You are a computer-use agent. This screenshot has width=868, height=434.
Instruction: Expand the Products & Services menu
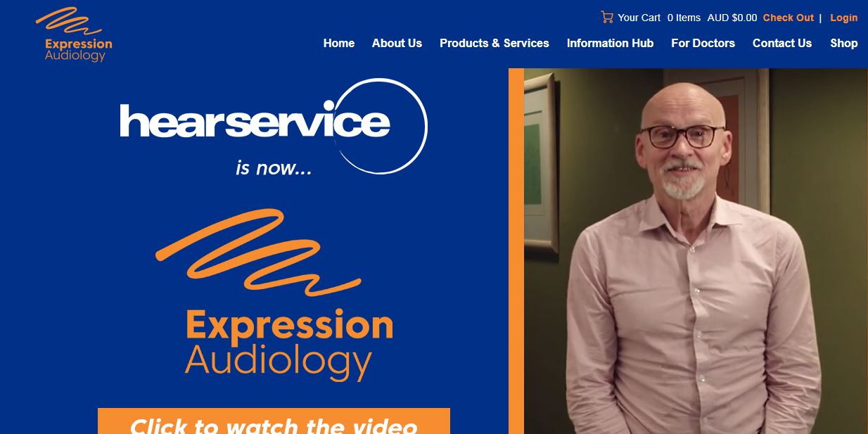[494, 43]
